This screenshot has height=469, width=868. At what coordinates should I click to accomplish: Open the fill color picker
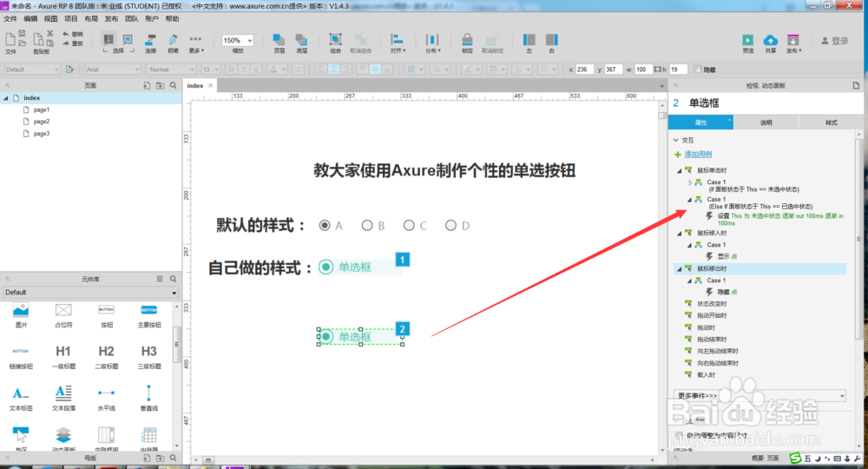[415, 69]
